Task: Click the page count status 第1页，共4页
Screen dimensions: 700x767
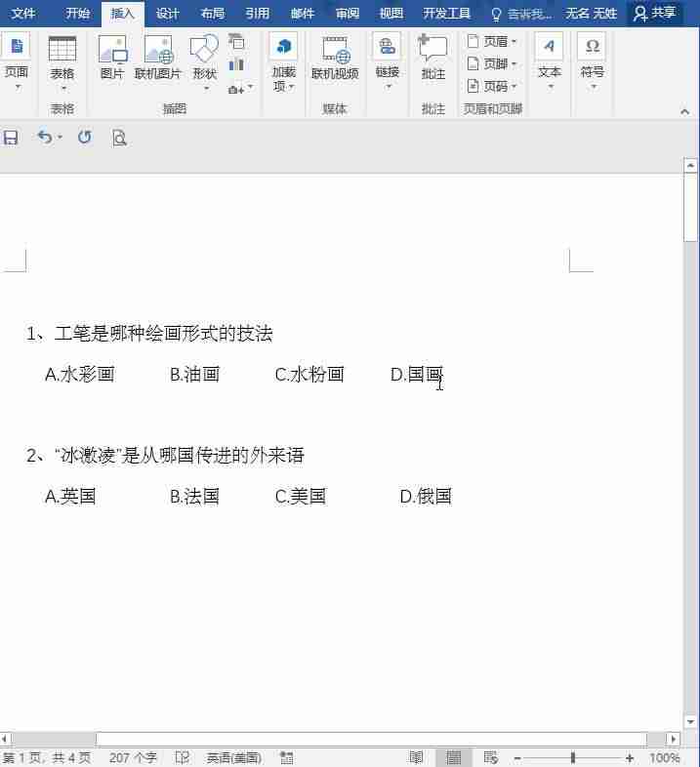Action: tap(47, 757)
